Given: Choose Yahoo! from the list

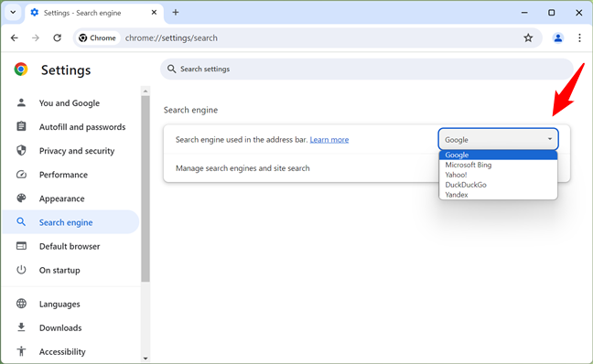Looking at the screenshot, I should click(x=498, y=175).
